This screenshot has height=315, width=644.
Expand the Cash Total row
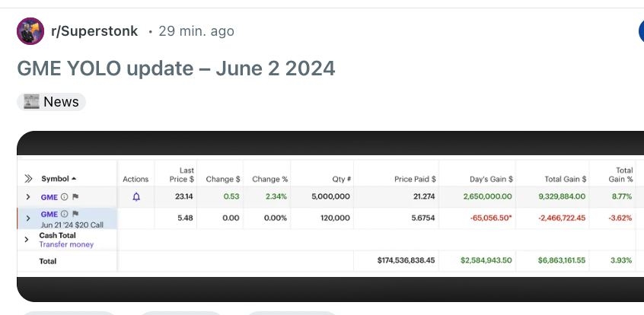point(28,240)
